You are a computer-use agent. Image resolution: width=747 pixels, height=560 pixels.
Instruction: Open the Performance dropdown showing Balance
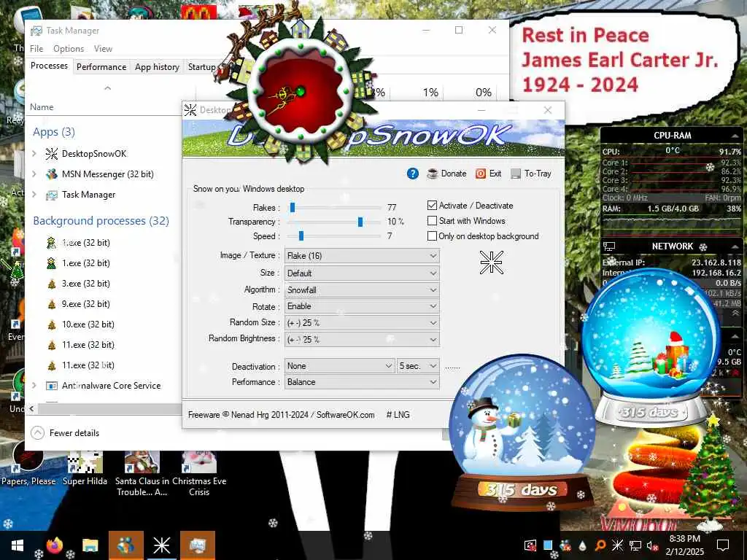[362, 382]
